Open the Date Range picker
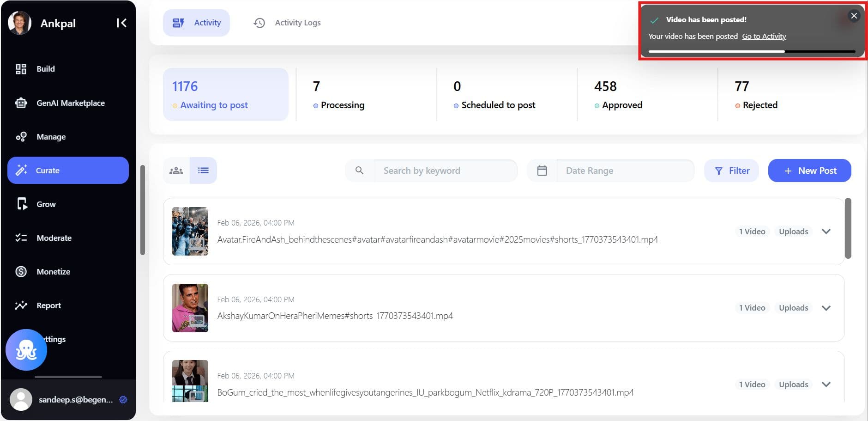Screen dimensions: 868x421 coord(625,171)
